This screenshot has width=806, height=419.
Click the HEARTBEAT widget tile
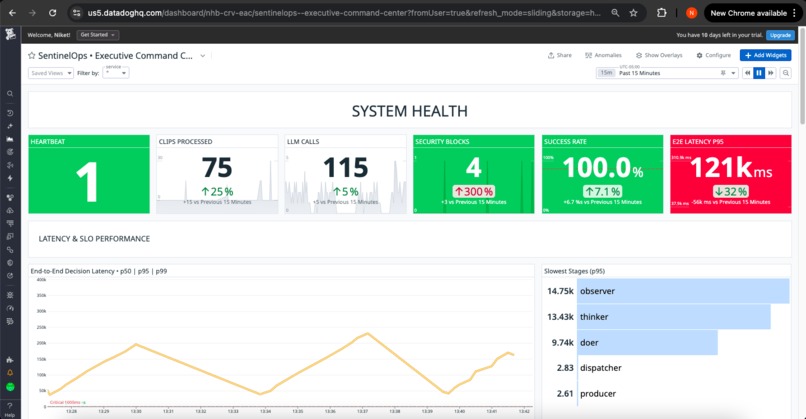(89, 174)
